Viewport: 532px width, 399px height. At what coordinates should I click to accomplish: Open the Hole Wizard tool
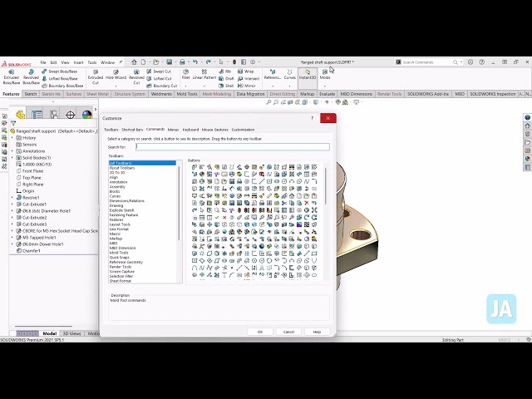coord(116,75)
